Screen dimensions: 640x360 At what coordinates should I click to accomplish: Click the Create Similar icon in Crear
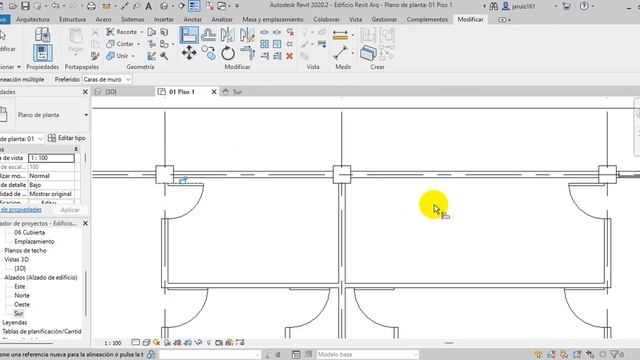[x=368, y=53]
